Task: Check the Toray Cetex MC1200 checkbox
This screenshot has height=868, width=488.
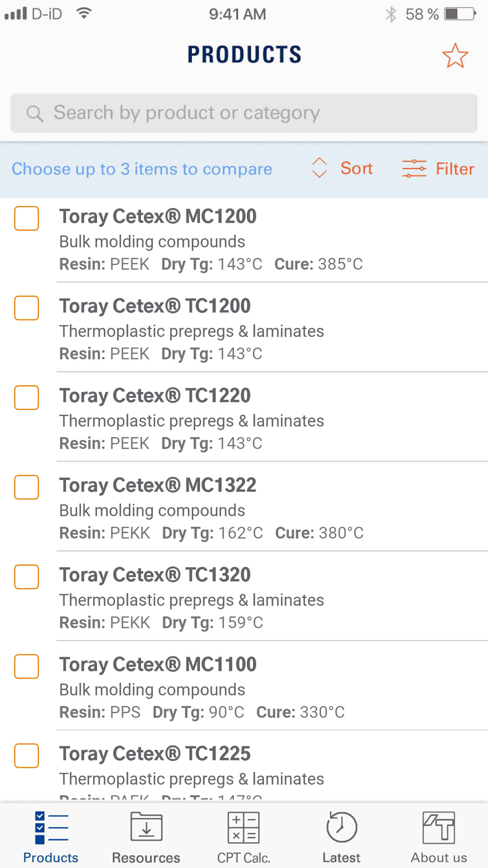Action: [27, 218]
